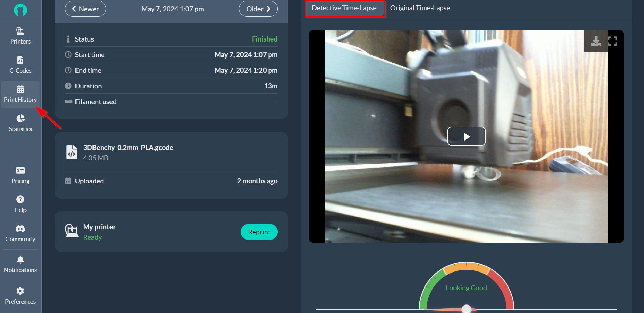Download the time-lapse video
This screenshot has width=644, height=313.
coord(596,41)
